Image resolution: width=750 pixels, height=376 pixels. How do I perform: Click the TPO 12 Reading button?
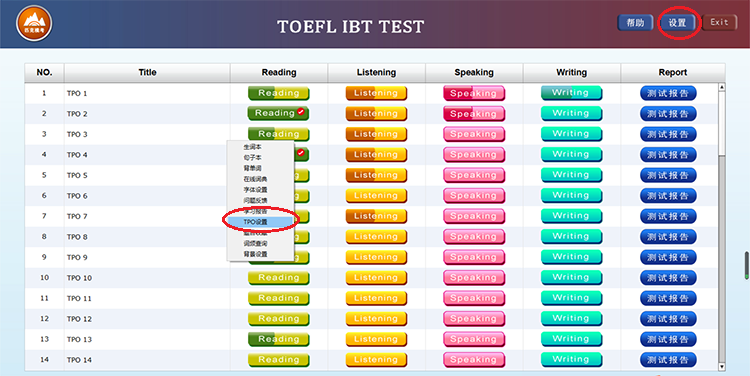click(x=278, y=319)
